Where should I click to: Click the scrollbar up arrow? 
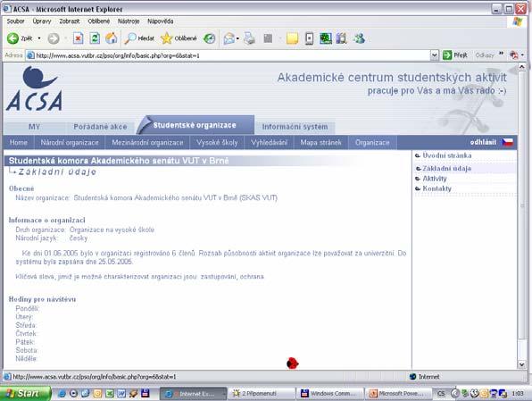(522, 67)
